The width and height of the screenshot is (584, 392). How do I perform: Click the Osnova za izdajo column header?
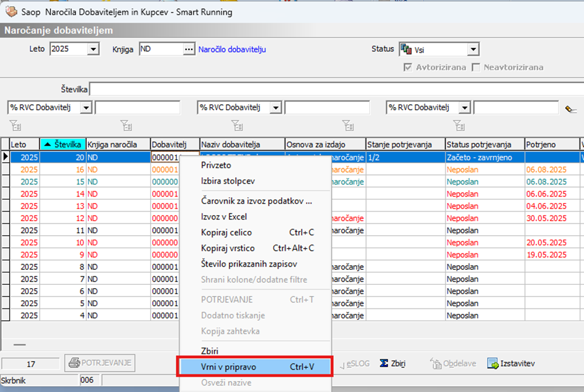[326, 145]
